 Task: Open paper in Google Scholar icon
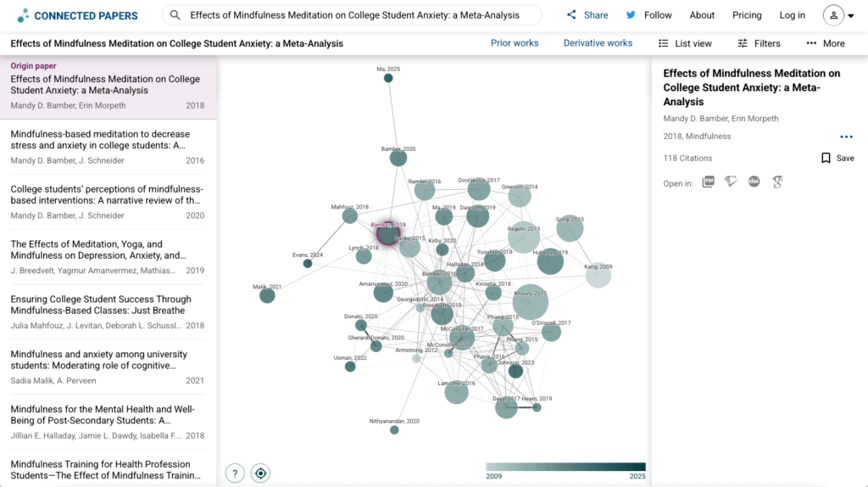776,182
